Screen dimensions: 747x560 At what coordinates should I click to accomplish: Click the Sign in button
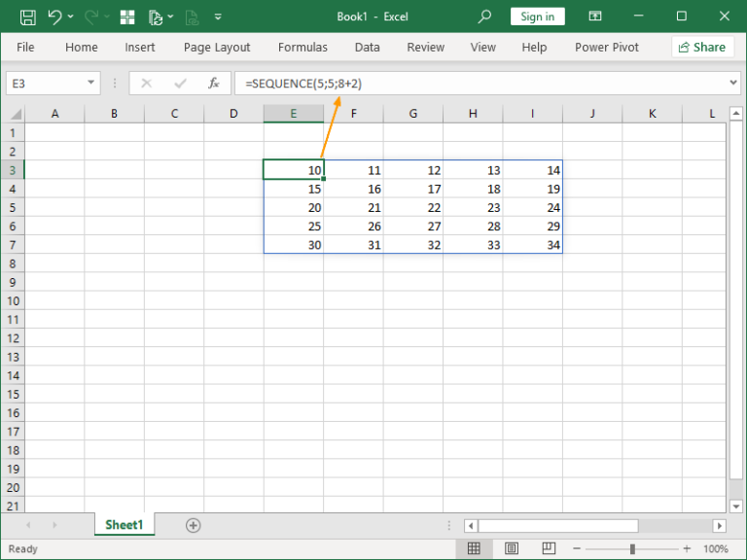[x=537, y=17]
